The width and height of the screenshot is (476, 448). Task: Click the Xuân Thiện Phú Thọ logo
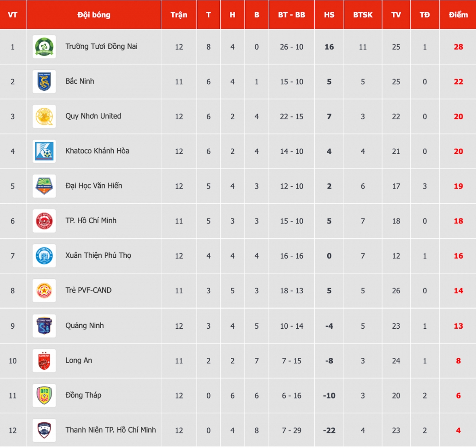[x=44, y=256]
